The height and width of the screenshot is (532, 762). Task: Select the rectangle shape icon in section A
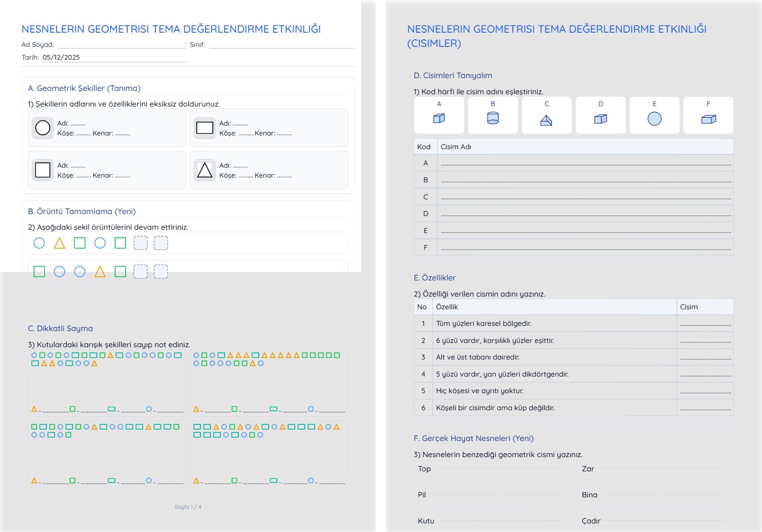tap(205, 128)
